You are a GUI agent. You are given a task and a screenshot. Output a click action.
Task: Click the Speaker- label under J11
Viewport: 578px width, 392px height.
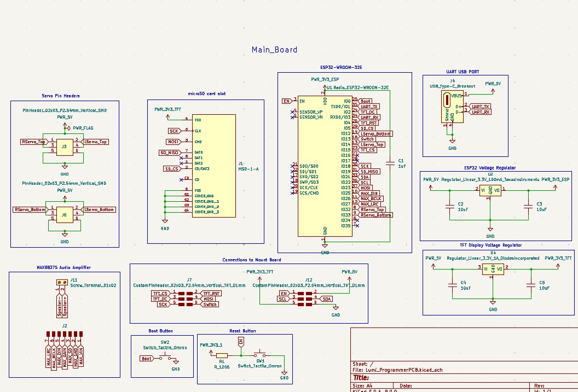[59, 305]
